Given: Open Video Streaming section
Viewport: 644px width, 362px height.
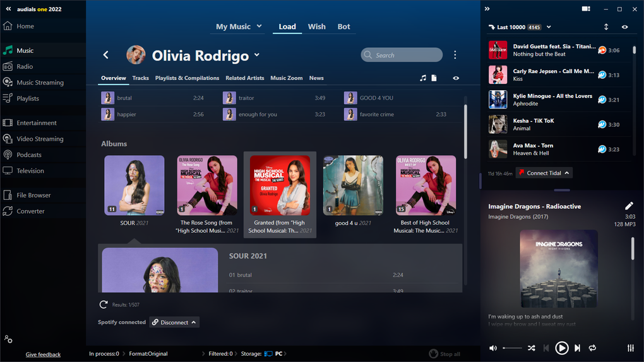Looking at the screenshot, I should pyautogui.click(x=40, y=139).
